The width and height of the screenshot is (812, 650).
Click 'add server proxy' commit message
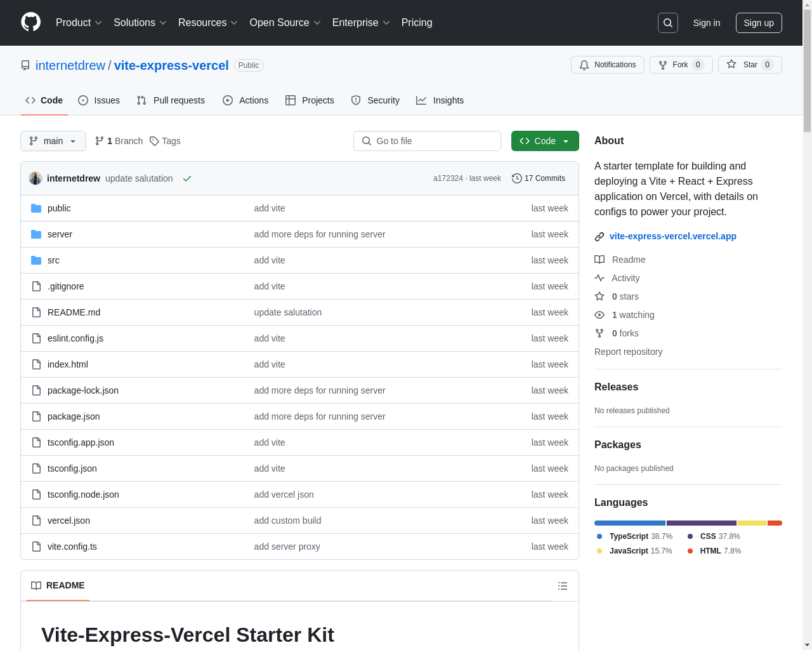(x=287, y=547)
